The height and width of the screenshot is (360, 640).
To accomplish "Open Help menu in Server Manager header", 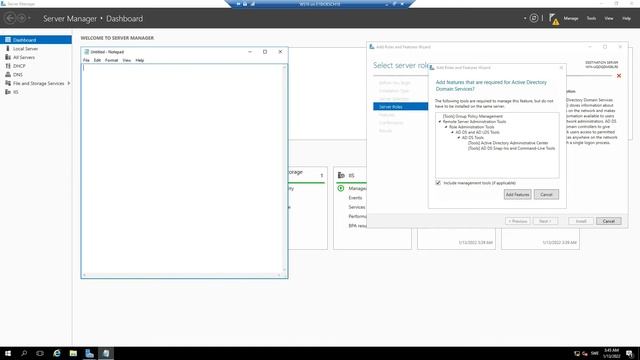I will click(626, 18).
